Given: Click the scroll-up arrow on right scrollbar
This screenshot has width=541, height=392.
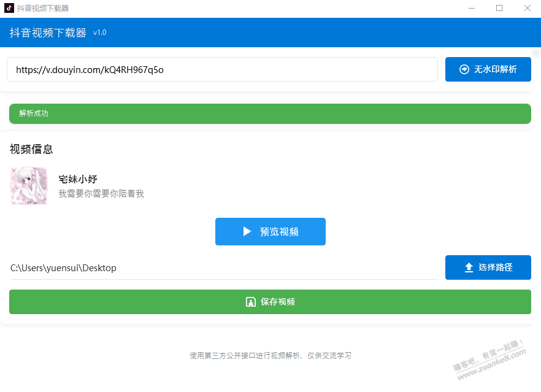Looking at the screenshot, I should [x=536, y=53].
